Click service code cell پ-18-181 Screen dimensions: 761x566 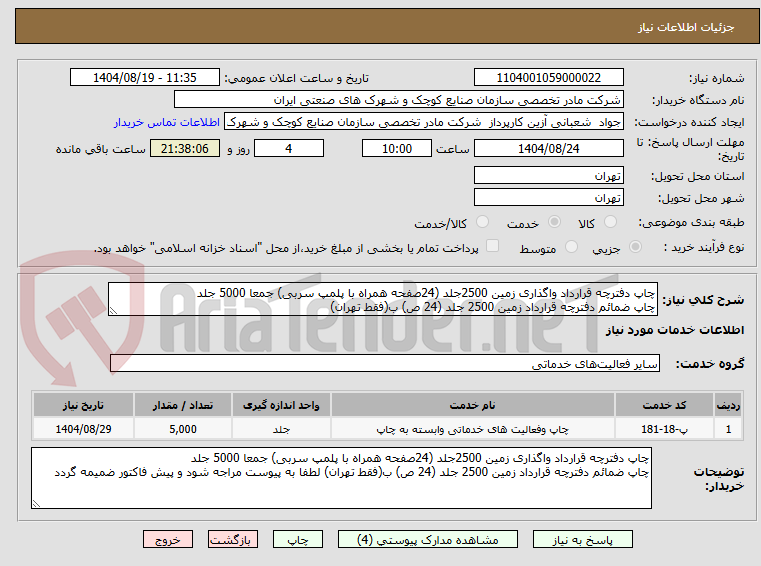tap(664, 429)
